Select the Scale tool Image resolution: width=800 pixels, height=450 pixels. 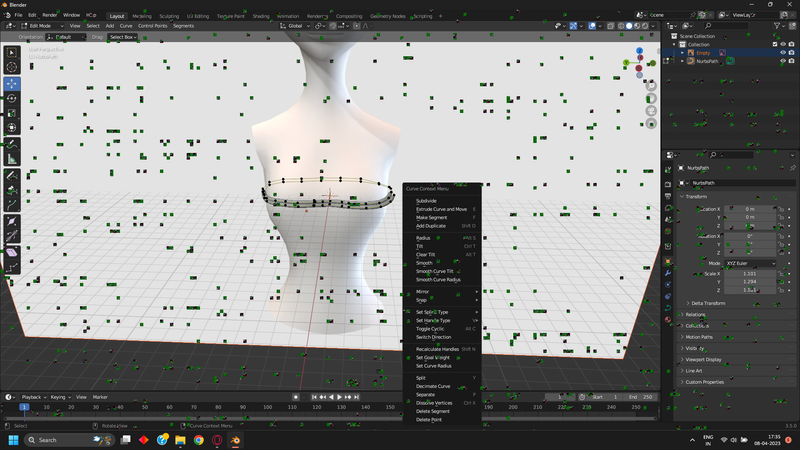pos(12,113)
